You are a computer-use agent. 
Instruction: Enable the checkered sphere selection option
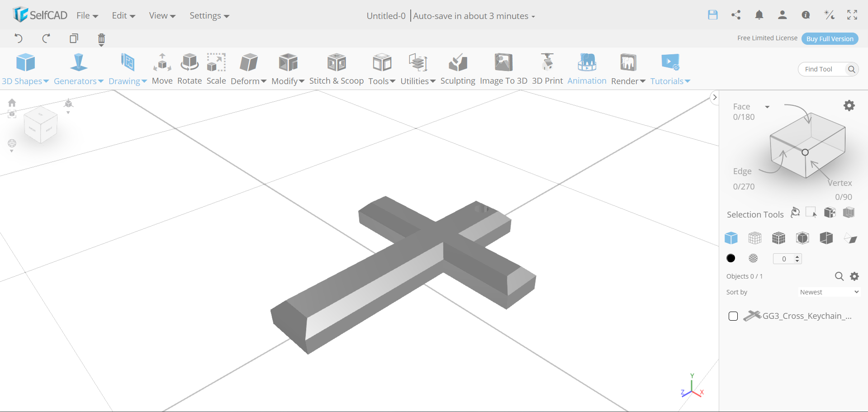[x=753, y=258]
